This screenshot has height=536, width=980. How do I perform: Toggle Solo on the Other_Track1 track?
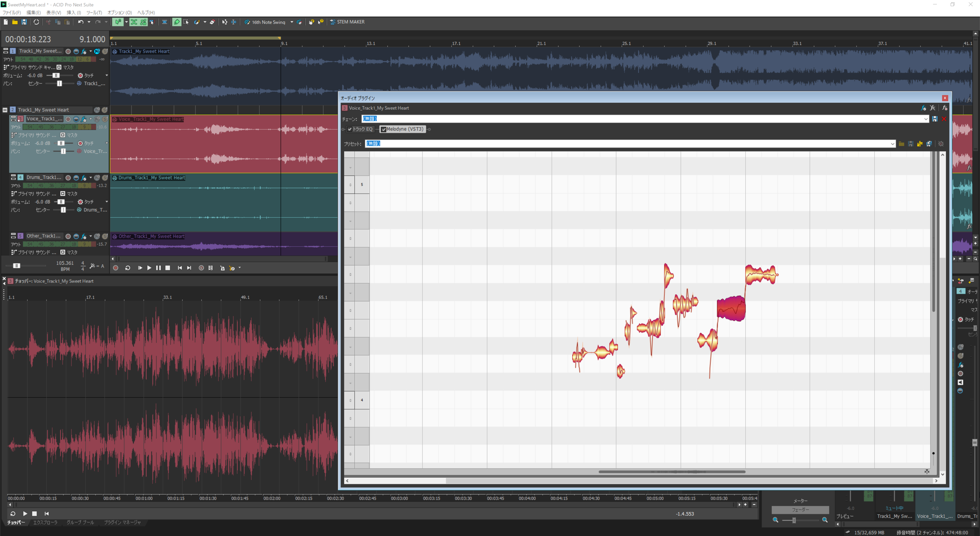(x=105, y=236)
